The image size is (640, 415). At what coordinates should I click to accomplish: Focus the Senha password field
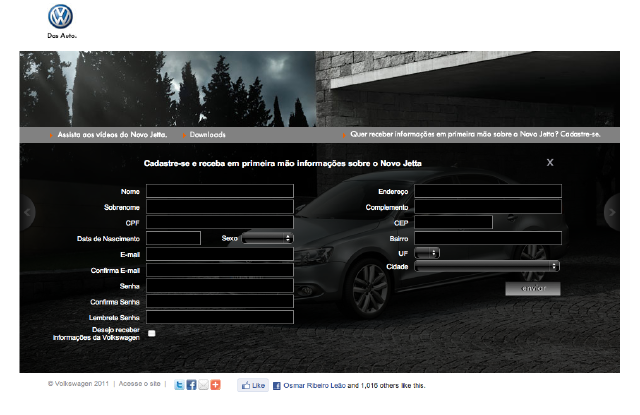point(220,286)
